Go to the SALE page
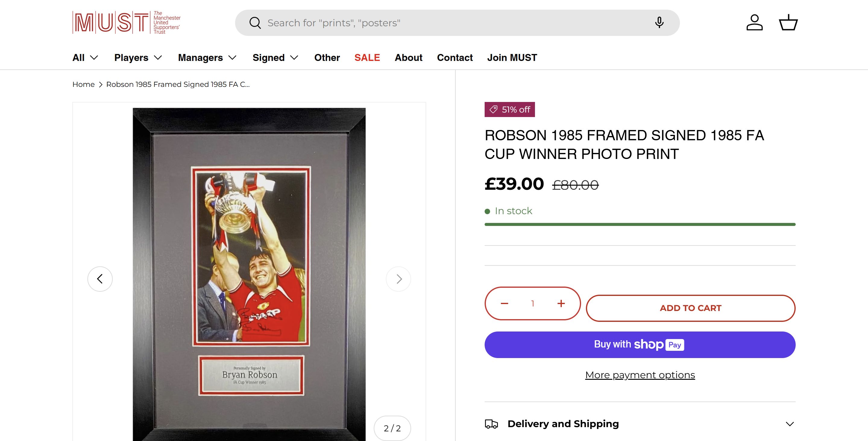Viewport: 868px width, 441px height. 367,58
